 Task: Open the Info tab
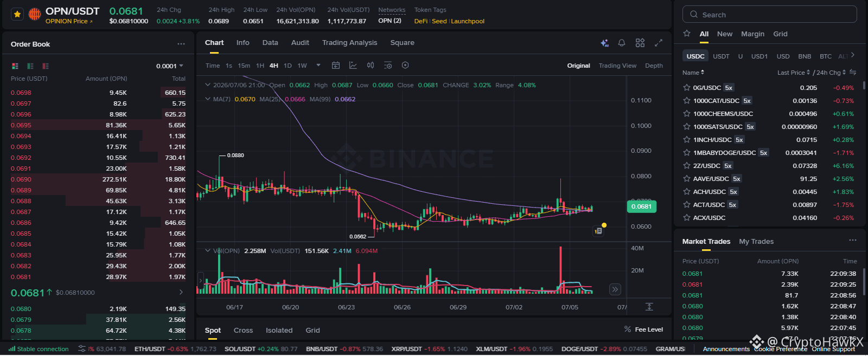[242, 43]
